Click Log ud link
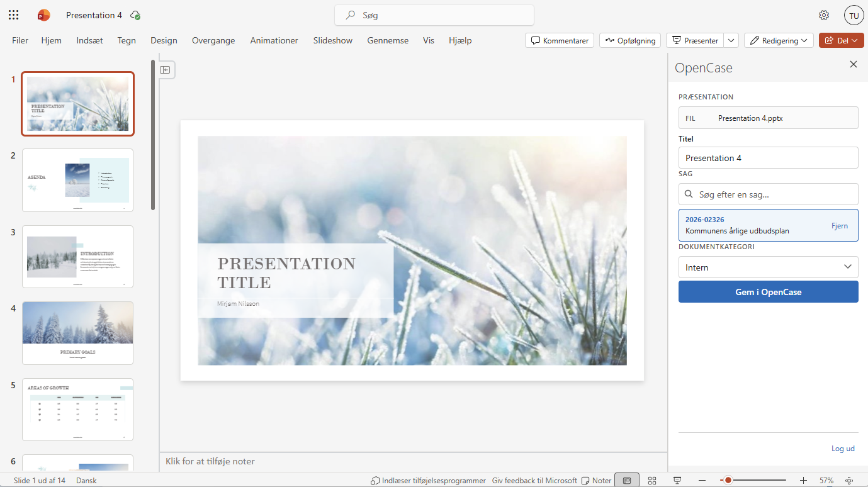Image resolution: width=868 pixels, height=487 pixels. click(x=843, y=449)
